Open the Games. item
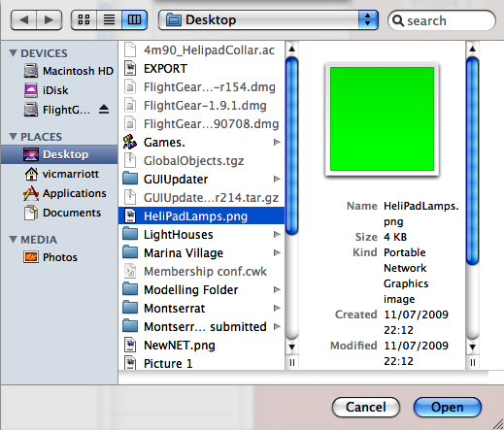504x430 pixels. point(201,143)
